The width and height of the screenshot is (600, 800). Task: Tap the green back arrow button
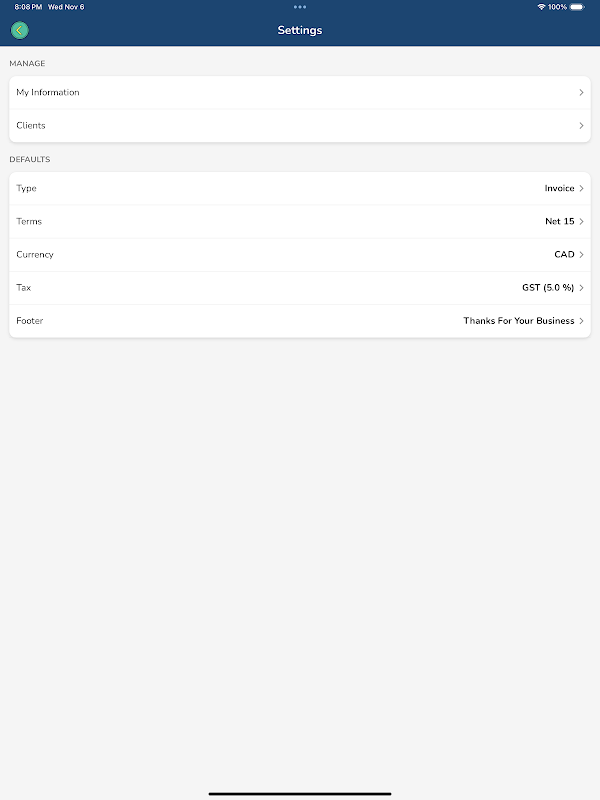pyautogui.click(x=19, y=30)
